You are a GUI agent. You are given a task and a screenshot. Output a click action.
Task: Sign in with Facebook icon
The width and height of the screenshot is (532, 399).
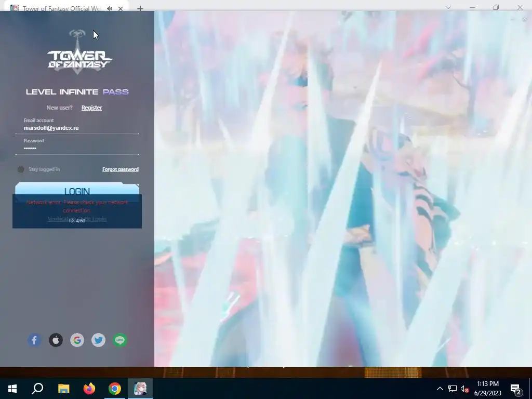[34, 340]
